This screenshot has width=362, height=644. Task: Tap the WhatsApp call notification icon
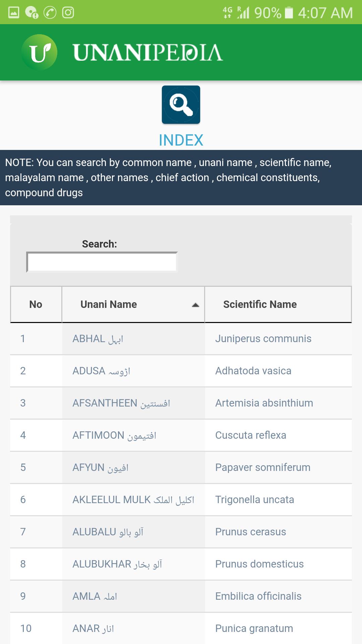coord(50,13)
